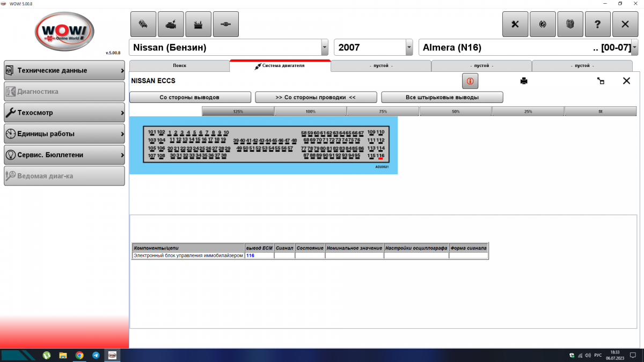Click highlighted pin 116 on connector diagram

[x=380, y=156]
